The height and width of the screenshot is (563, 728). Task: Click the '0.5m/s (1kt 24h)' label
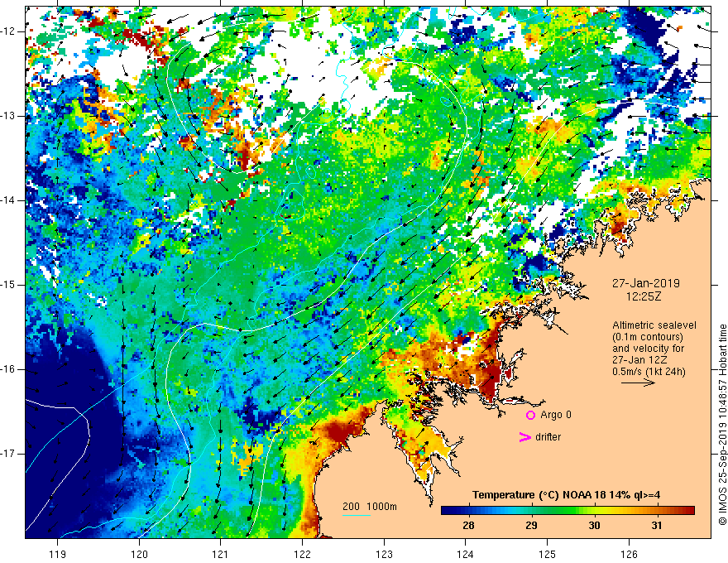(649, 372)
